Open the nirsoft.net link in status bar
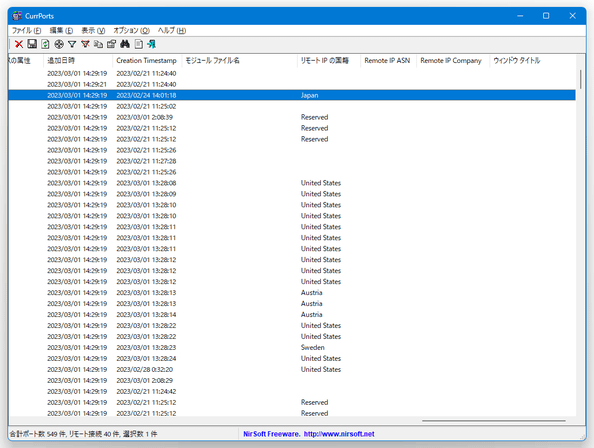This screenshot has width=594, height=448. (339, 434)
